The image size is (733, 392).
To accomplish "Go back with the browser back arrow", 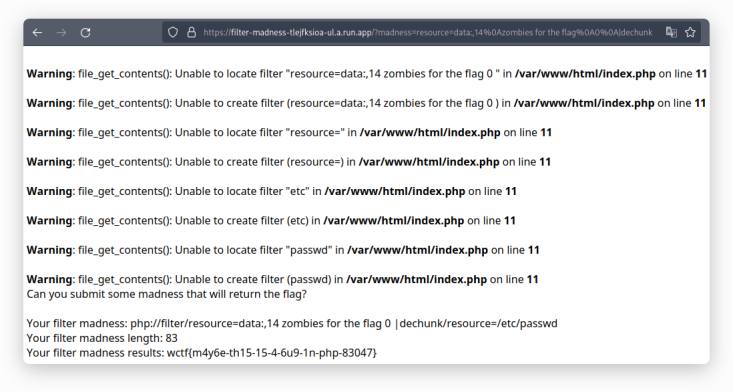I will pos(37,32).
